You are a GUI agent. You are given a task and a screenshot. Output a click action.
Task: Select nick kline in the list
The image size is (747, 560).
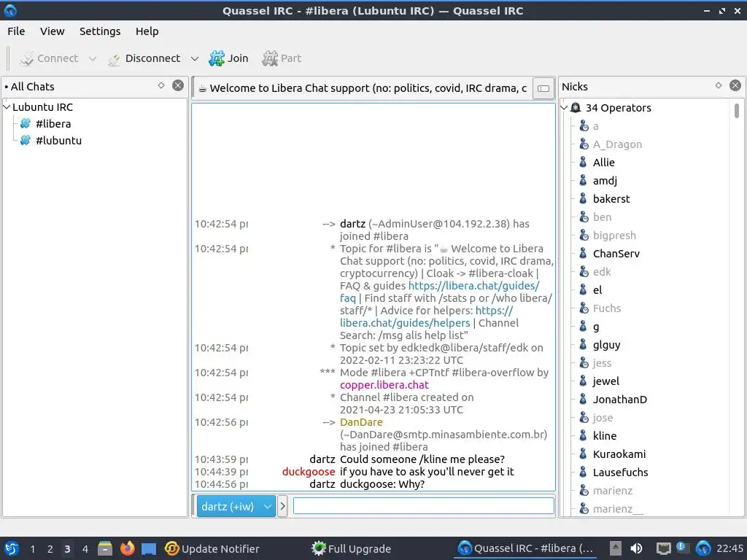pos(605,436)
